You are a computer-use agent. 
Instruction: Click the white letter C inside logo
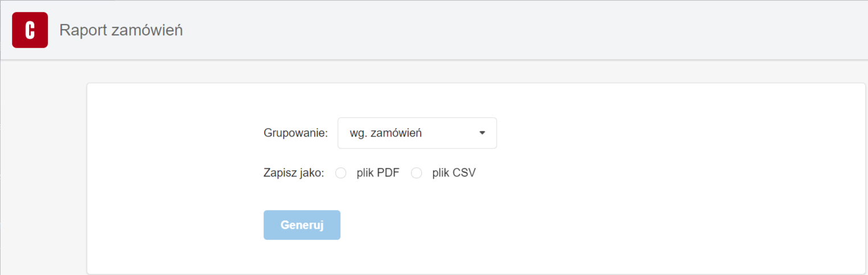coord(30,30)
